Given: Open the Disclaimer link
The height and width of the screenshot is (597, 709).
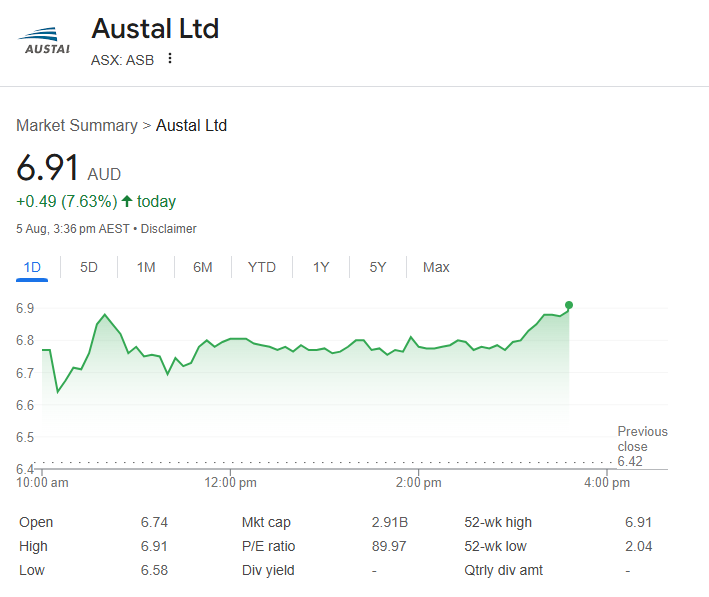Looking at the screenshot, I should pyautogui.click(x=168, y=229).
